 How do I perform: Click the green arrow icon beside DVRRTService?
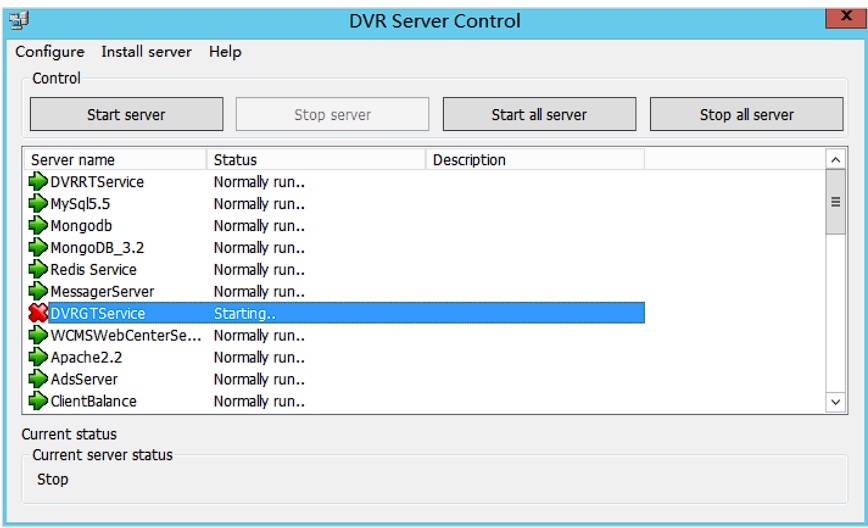[x=38, y=182]
